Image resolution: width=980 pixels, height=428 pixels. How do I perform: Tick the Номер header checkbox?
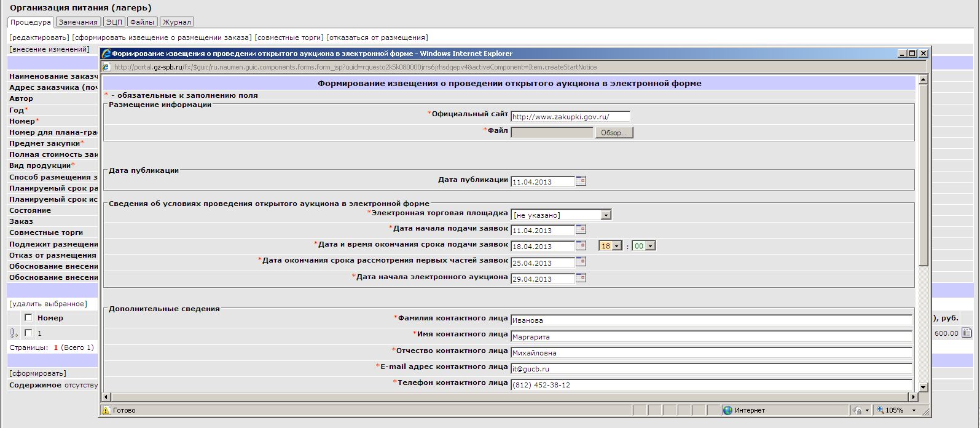pos(28,318)
